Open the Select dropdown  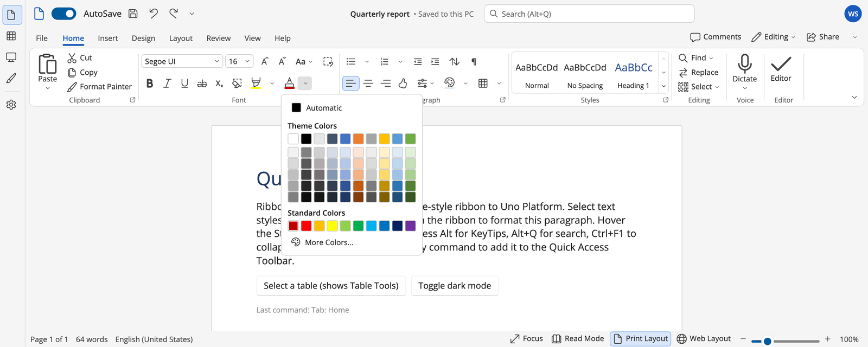699,86
